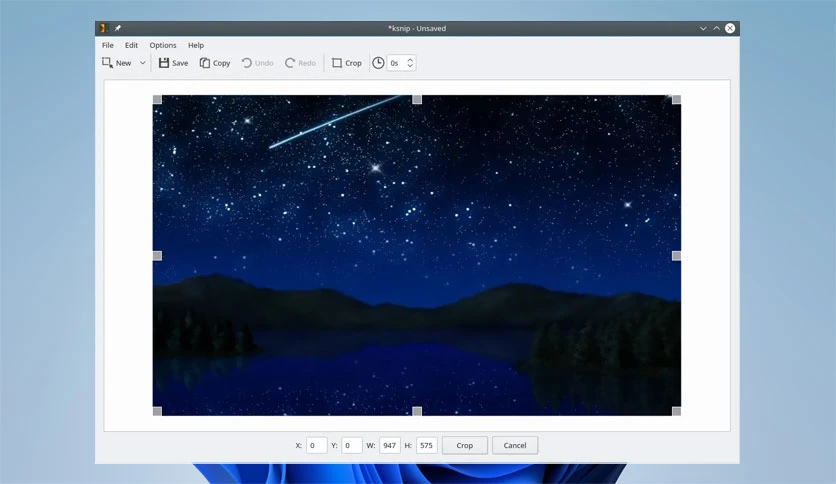Click the right-middle crop handle
The image size is (836, 484).
pos(677,256)
